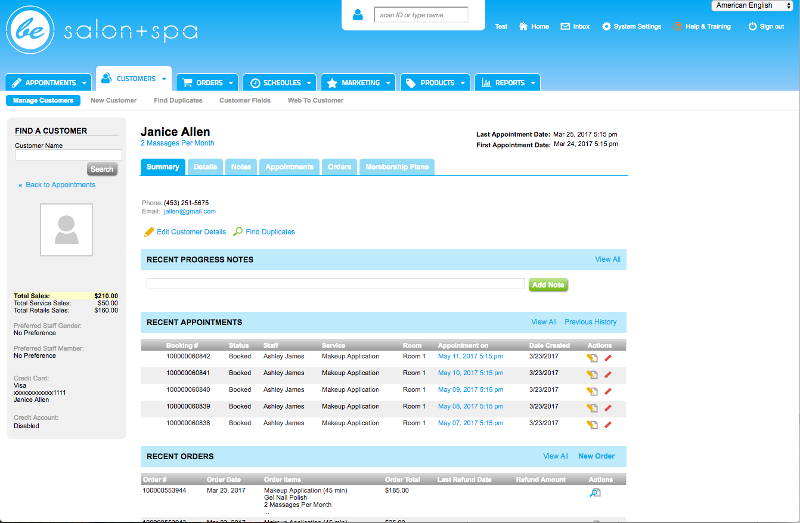View order 100000533944 magnifier icon
800x523 pixels.
(x=595, y=493)
